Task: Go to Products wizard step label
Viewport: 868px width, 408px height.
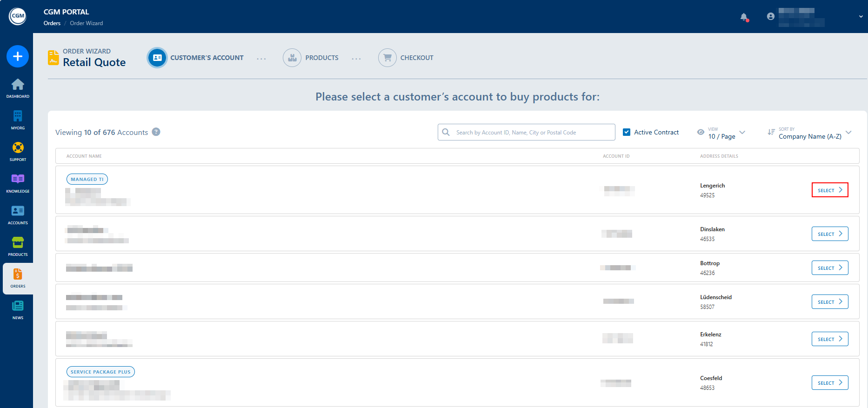Action: (x=322, y=58)
